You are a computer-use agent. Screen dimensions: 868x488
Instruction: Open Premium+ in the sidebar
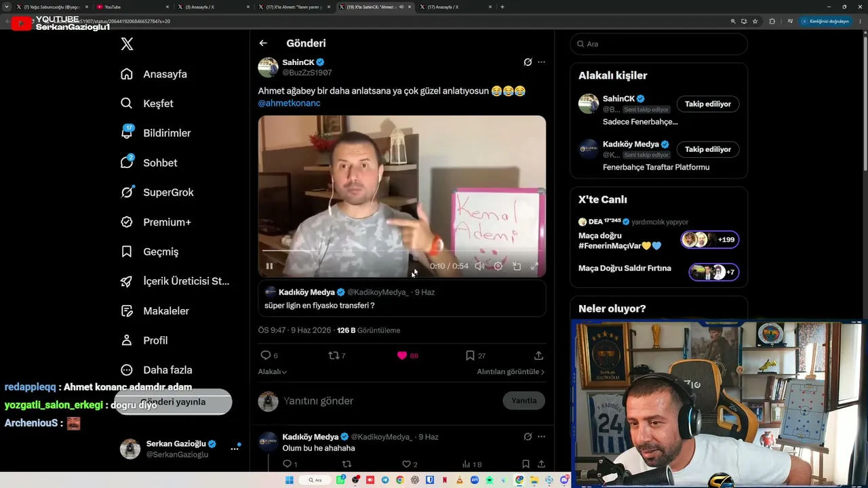pyautogui.click(x=156, y=222)
